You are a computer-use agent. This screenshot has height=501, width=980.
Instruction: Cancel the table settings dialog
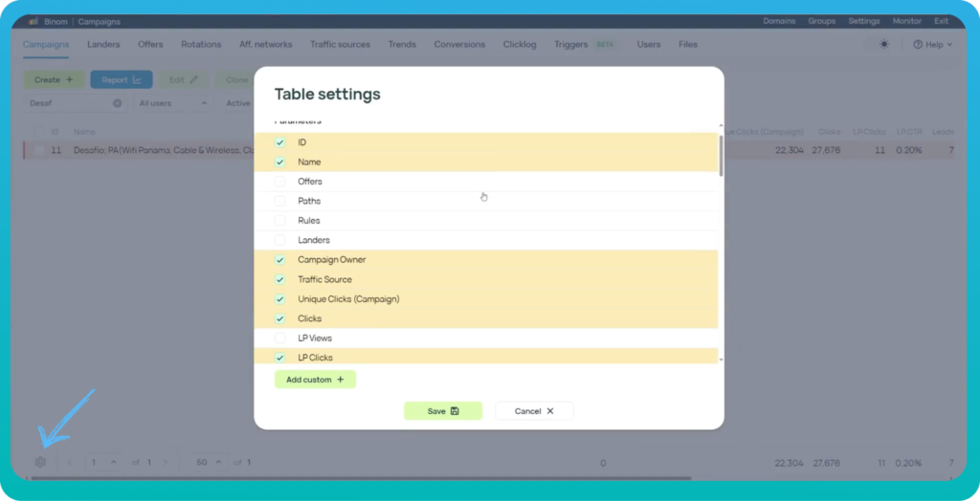[534, 411]
